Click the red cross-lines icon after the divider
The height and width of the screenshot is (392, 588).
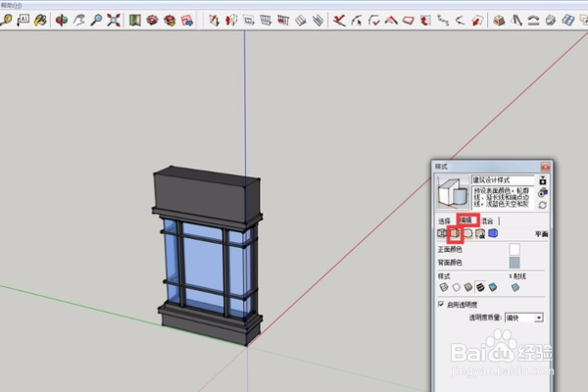point(339,20)
